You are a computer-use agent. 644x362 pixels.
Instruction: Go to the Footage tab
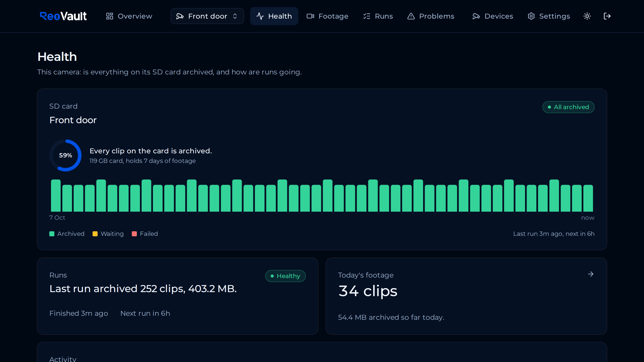click(328, 16)
